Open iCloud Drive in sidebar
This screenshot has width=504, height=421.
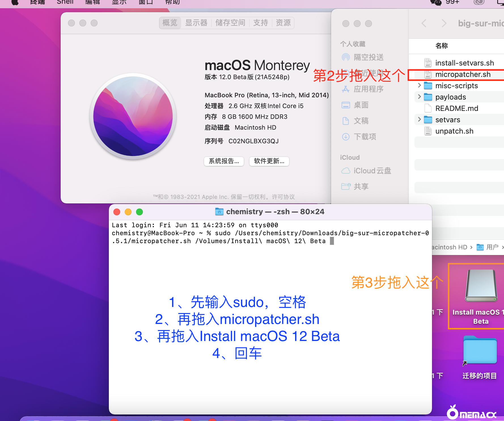pyautogui.click(x=372, y=171)
